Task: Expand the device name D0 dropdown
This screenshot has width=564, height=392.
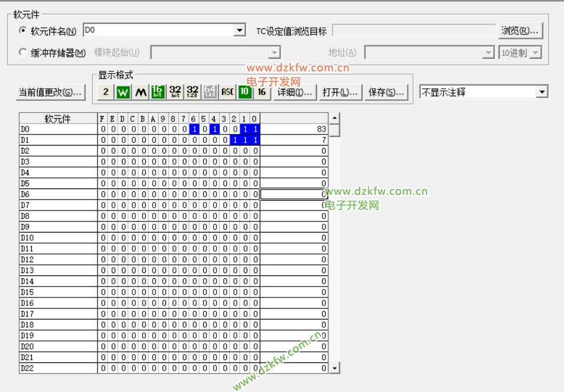Action: (240, 31)
